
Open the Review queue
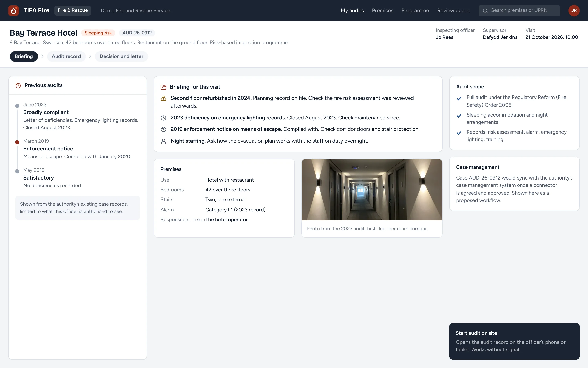tap(454, 10)
